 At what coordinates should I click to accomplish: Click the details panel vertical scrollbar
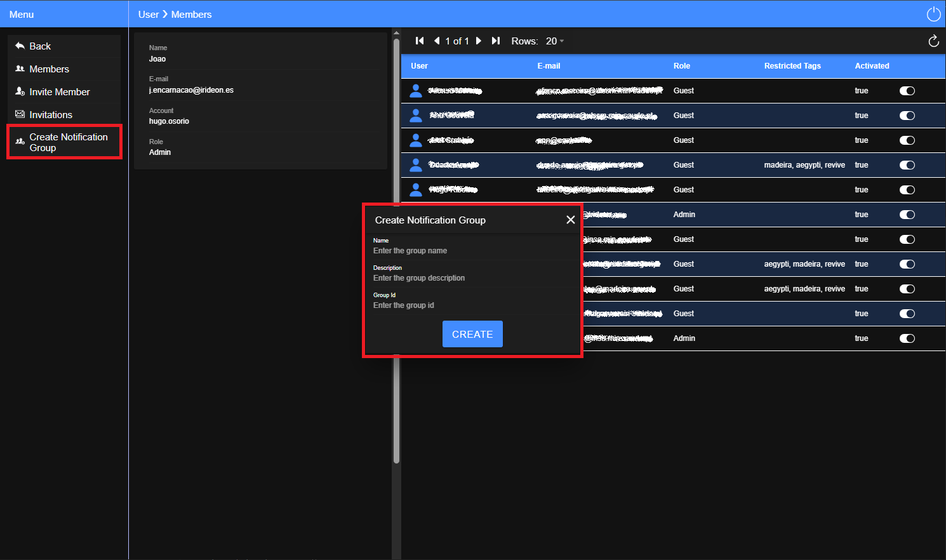396,250
